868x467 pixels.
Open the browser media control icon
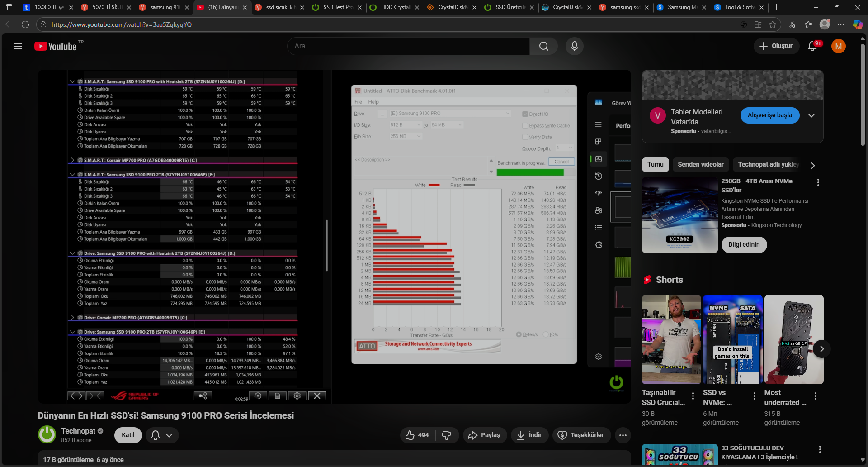[792, 24]
